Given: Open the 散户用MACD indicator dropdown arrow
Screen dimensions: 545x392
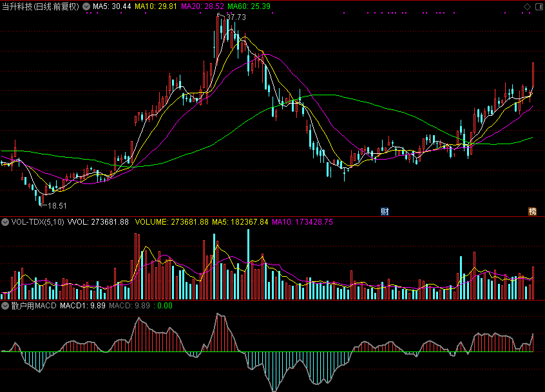Looking at the screenshot, I should pos(5,306).
